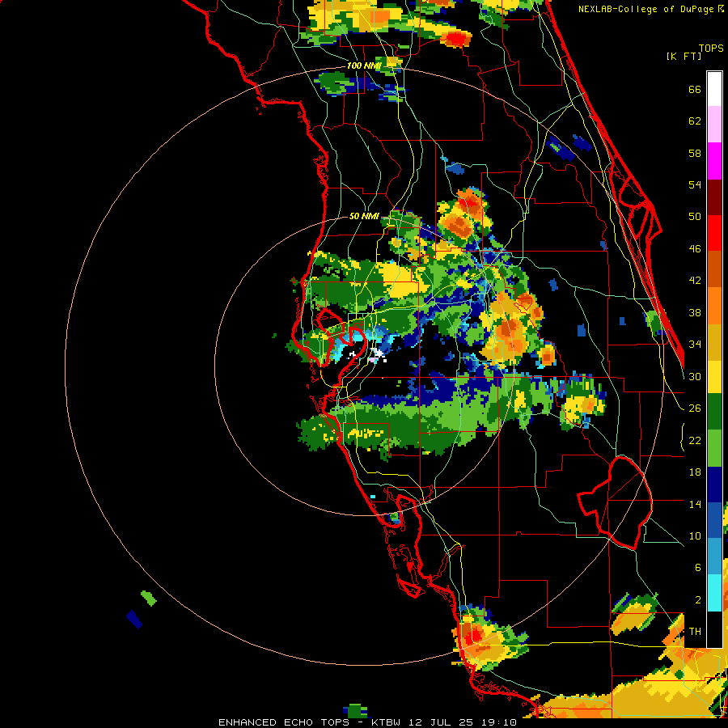Click the 58 value on the legend
The height and width of the screenshot is (728, 728).
[695, 153]
